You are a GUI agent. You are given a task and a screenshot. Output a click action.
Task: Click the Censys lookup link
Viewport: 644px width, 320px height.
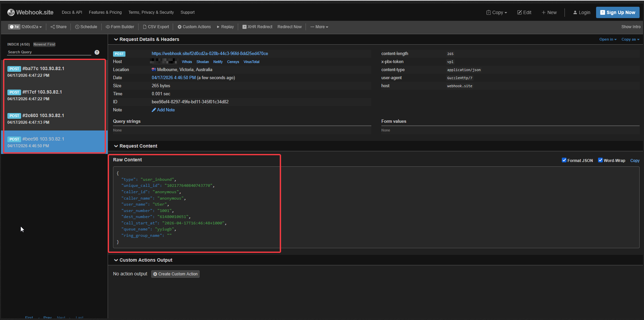click(x=233, y=62)
